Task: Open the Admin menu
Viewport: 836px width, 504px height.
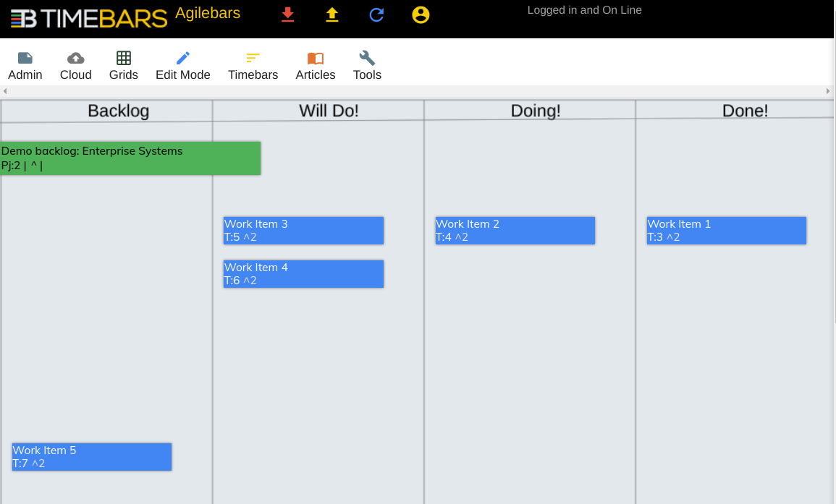Action: click(25, 65)
